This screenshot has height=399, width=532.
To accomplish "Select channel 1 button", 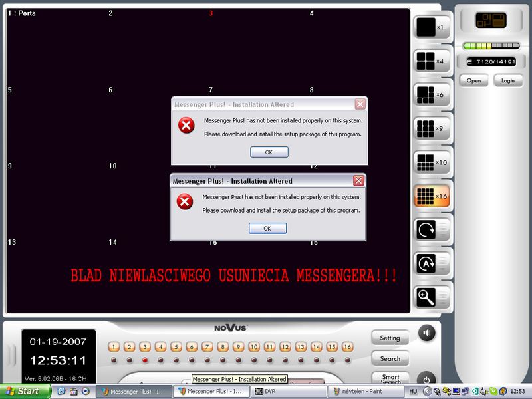I will click(x=114, y=346).
